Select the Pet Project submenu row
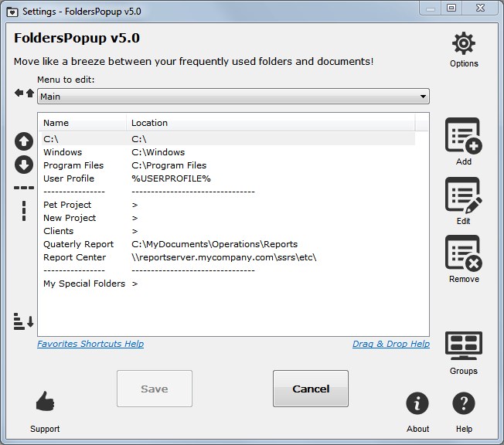Viewport: 504px width, 445px height. tap(228, 205)
